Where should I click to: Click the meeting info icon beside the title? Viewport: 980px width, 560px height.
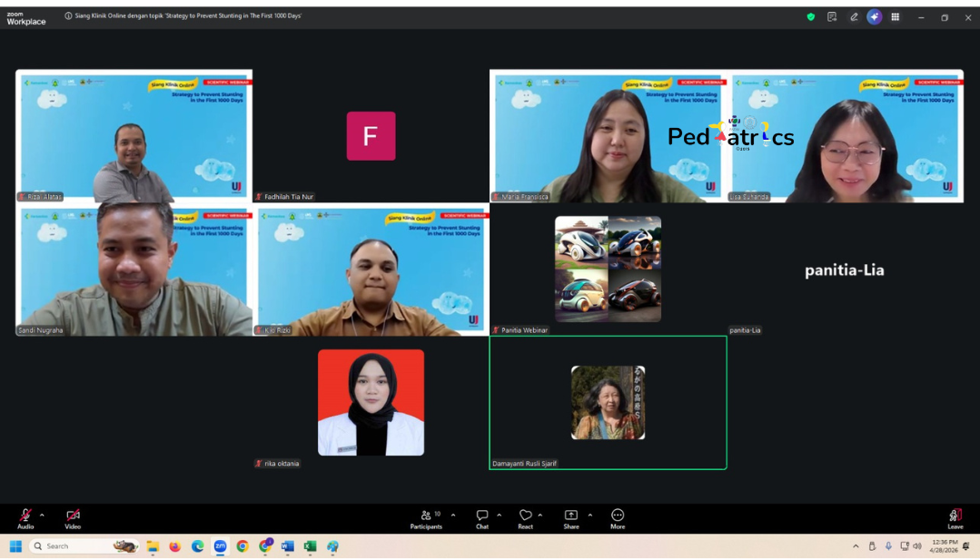coord(68,16)
